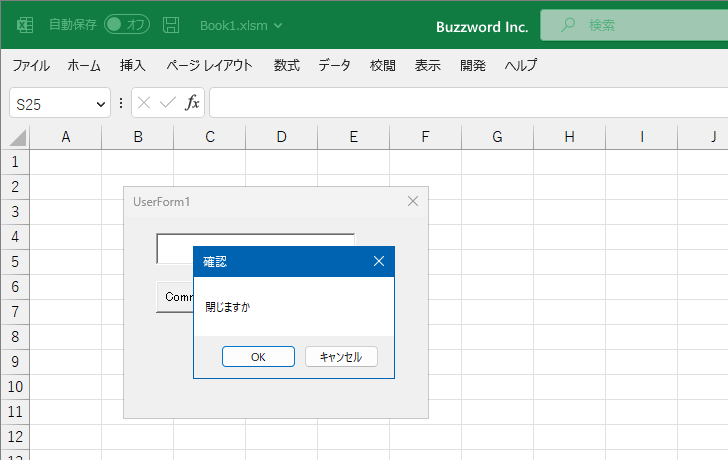The image size is (728, 460).
Task: Open the 開発 (Developer) tab
Action: (x=473, y=65)
